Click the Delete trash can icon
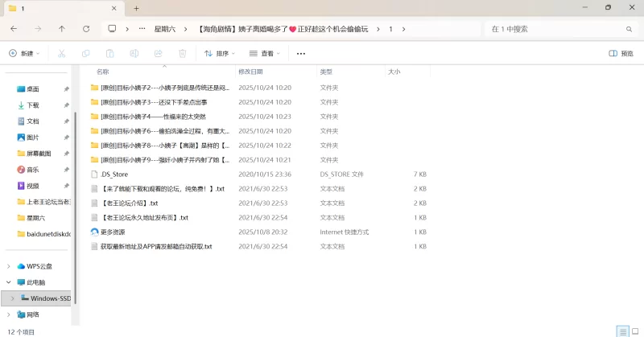 pos(182,54)
